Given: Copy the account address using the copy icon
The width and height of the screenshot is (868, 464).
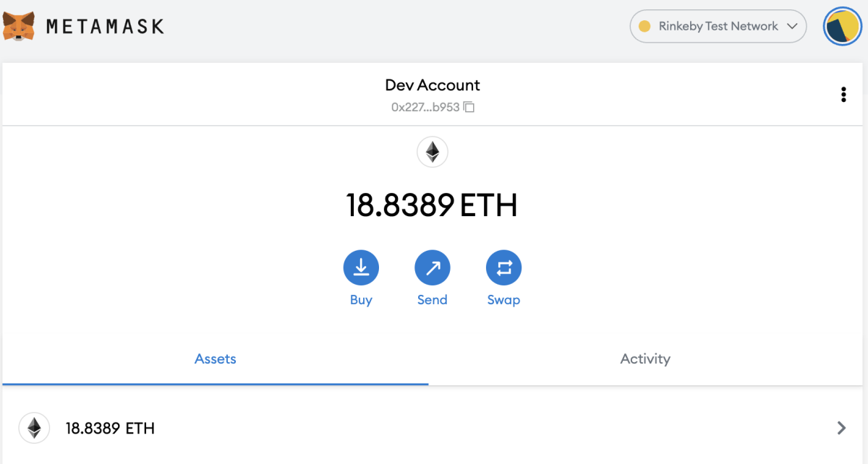Looking at the screenshot, I should (x=469, y=106).
